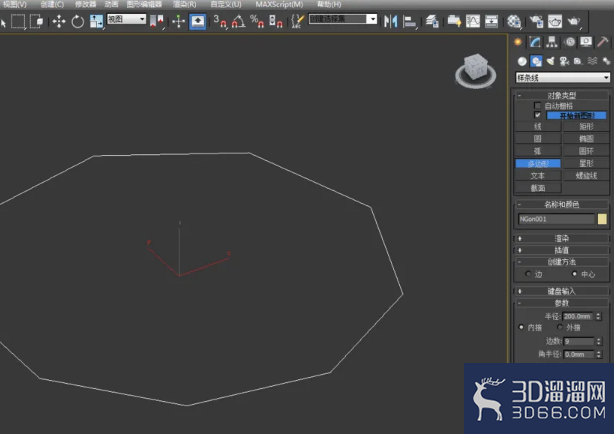Image resolution: width=614 pixels, height=434 pixels.
Task: Open the 创建(C) menu
Action: [52, 4]
